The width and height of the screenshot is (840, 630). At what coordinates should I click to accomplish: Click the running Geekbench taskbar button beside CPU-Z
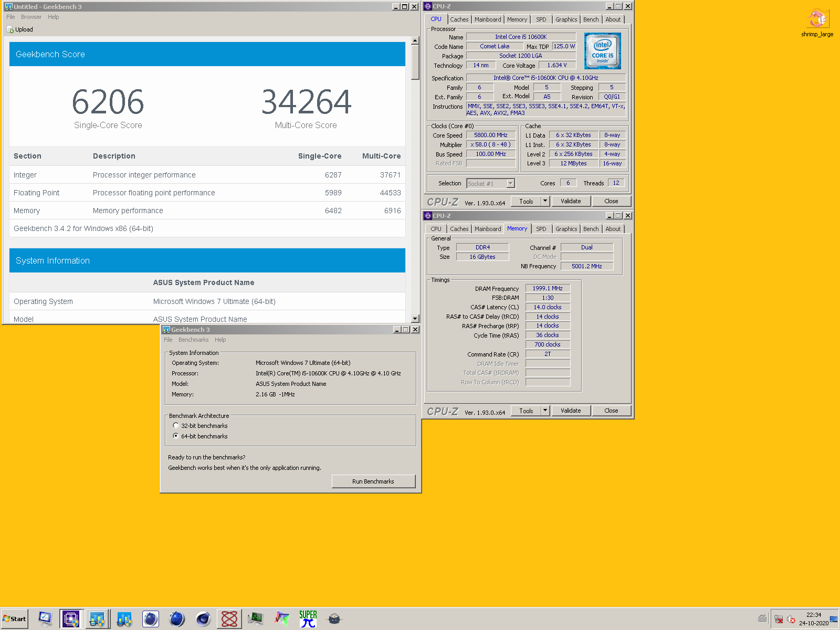click(x=97, y=619)
